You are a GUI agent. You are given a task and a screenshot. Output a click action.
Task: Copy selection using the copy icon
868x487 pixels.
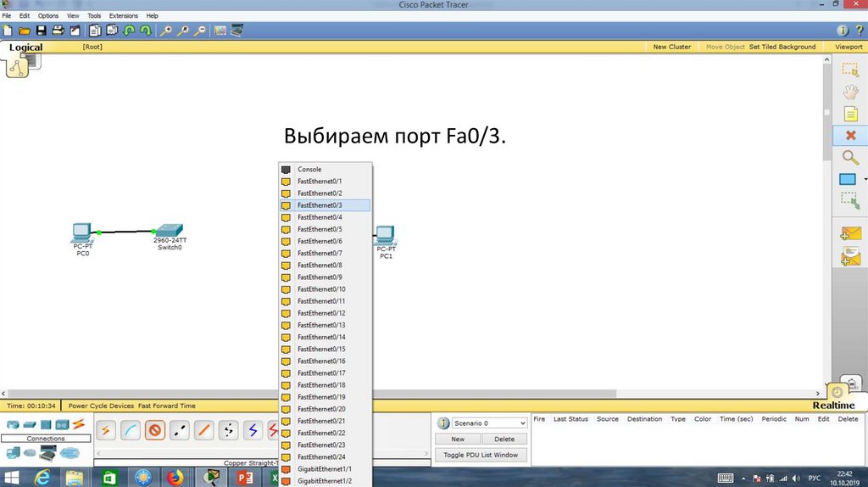click(95, 31)
